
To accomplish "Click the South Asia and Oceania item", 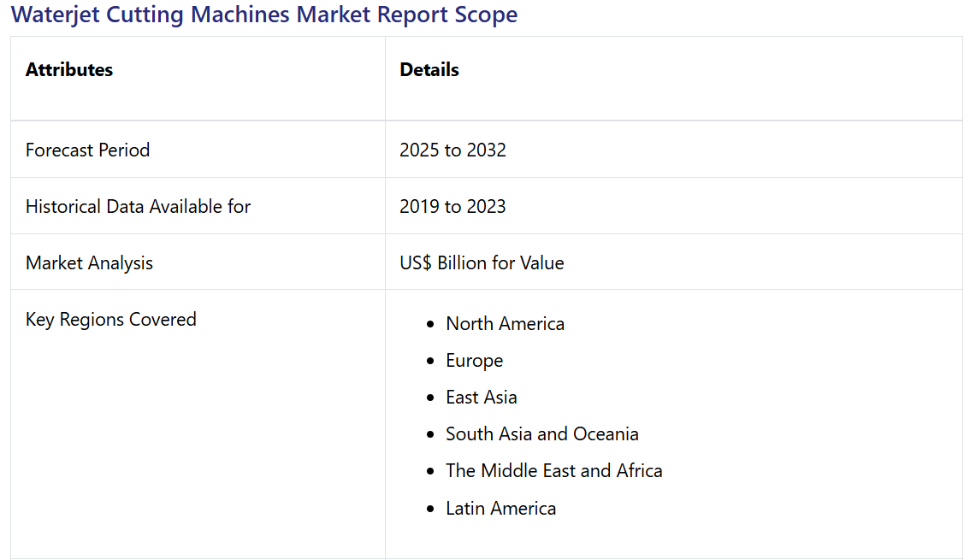I will pos(541,434).
